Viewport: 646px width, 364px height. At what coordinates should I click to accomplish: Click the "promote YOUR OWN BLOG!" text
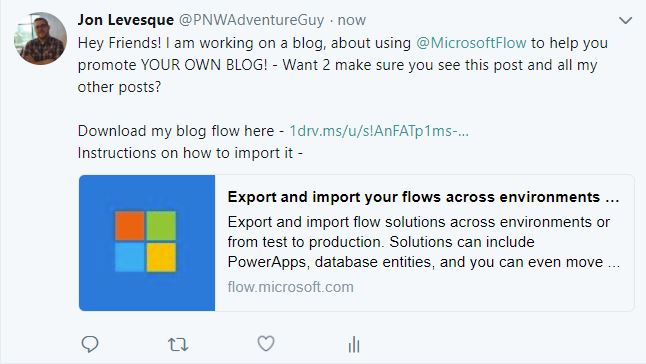(x=173, y=65)
